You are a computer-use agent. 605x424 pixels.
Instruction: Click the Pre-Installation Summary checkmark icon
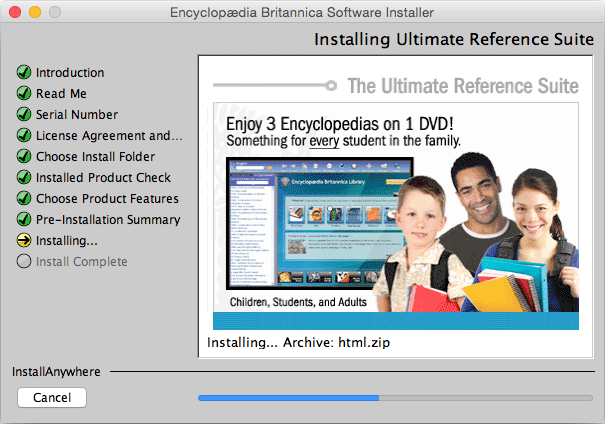[24, 220]
